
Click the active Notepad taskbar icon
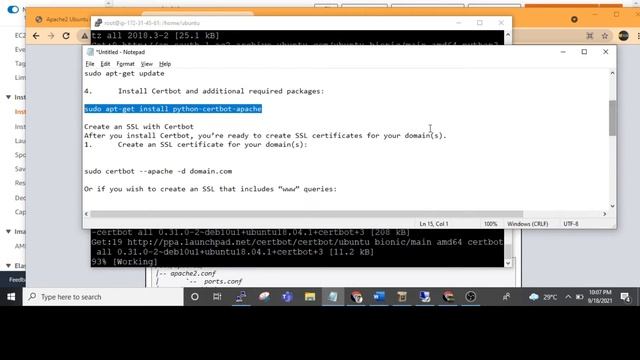pos(333,297)
